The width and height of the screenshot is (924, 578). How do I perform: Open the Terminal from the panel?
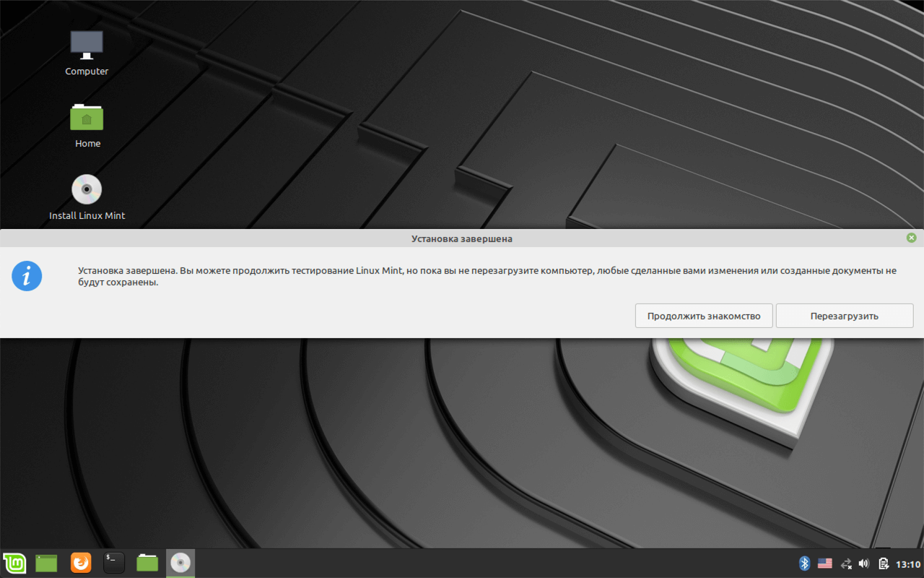click(x=114, y=563)
